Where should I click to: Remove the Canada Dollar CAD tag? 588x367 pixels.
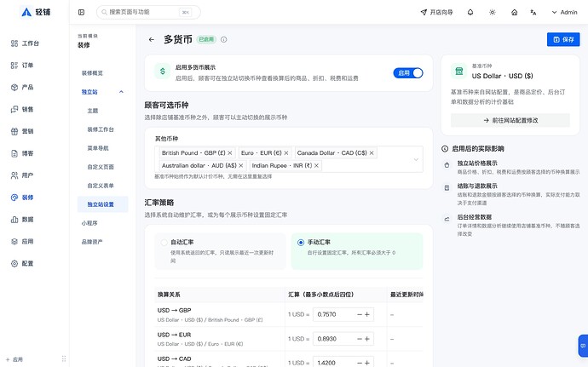372,153
